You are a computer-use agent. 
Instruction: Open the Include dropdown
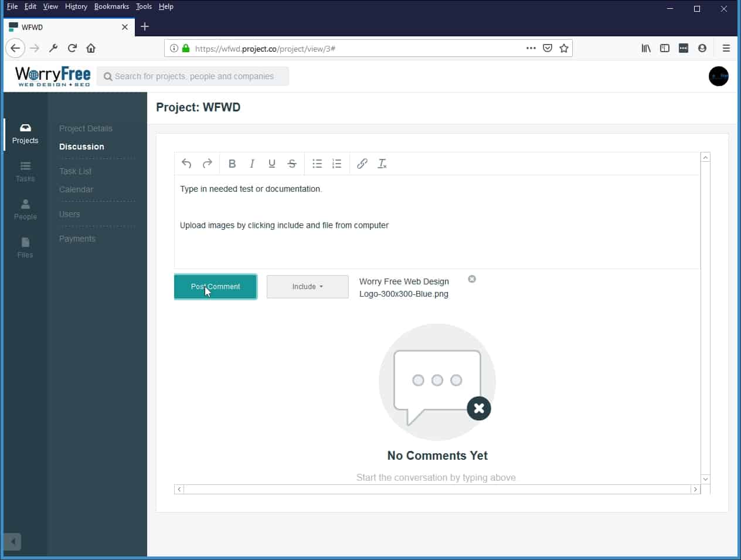(x=308, y=287)
